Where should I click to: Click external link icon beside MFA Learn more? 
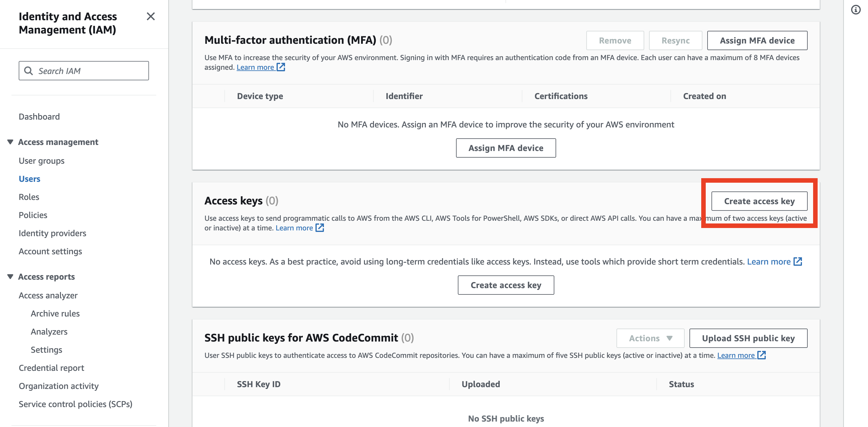coord(281,67)
